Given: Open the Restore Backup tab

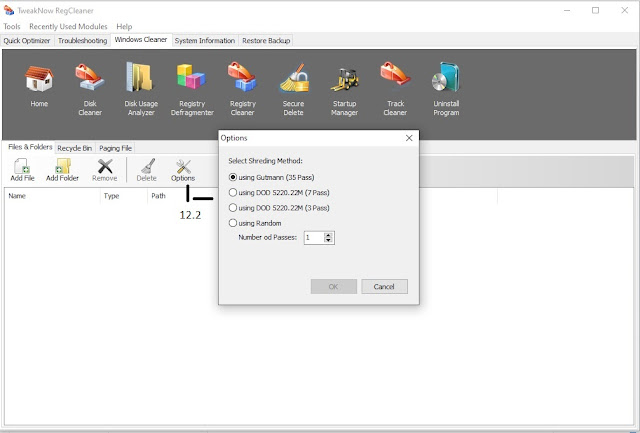Looking at the screenshot, I should [x=266, y=41].
